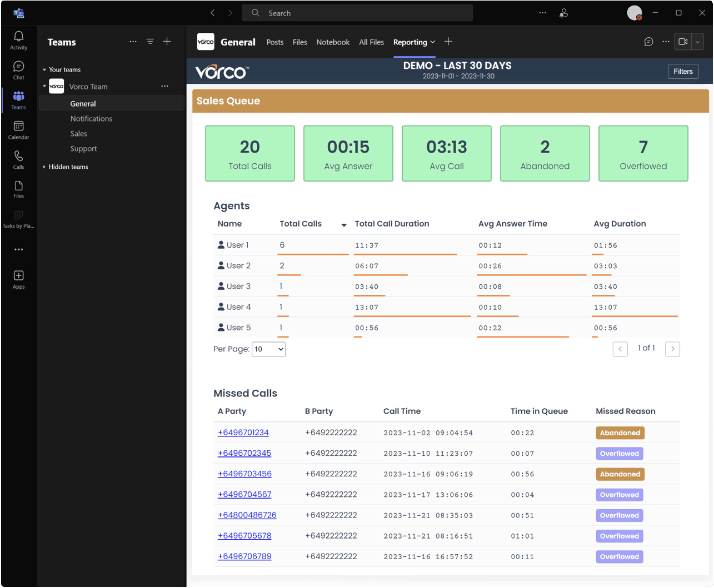The width and height of the screenshot is (714, 588).
Task: Open link +6496703456
Action: (x=244, y=474)
